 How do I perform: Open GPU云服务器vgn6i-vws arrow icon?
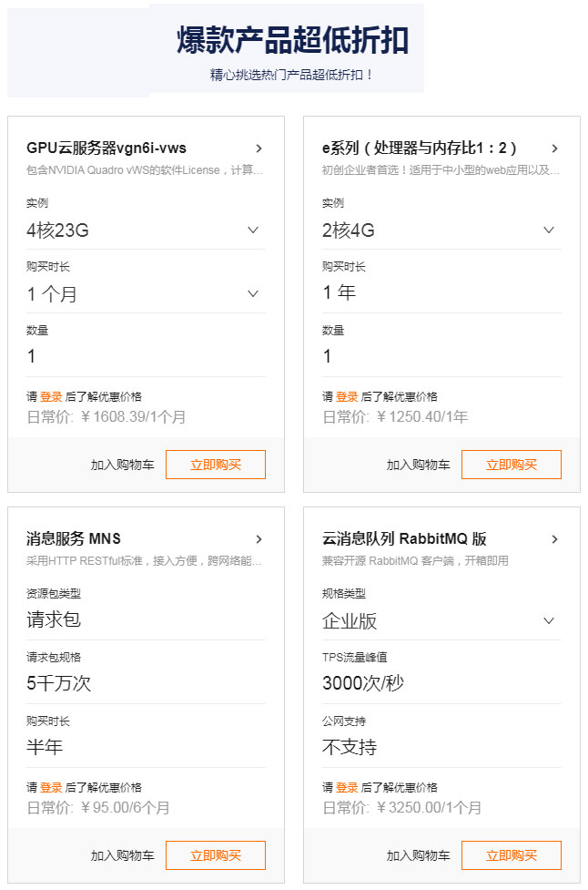259,148
